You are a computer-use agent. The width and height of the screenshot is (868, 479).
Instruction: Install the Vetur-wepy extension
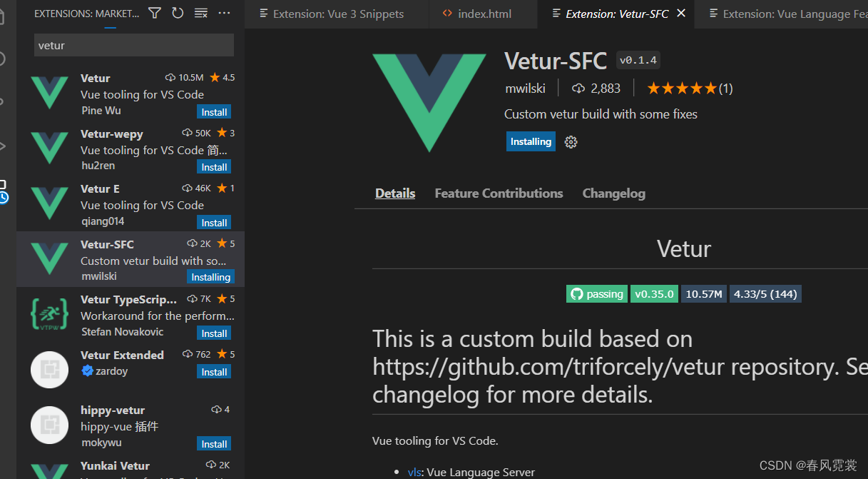pyautogui.click(x=214, y=167)
